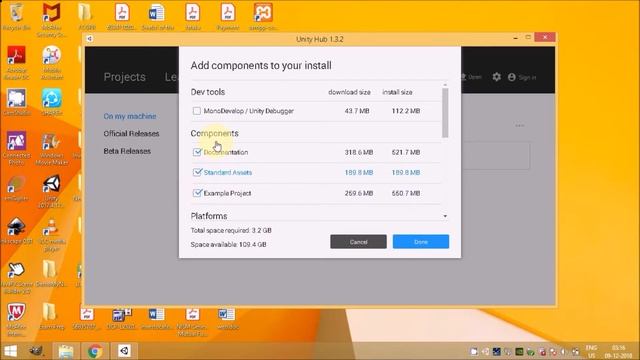Click the Open project icon in header

(463, 77)
